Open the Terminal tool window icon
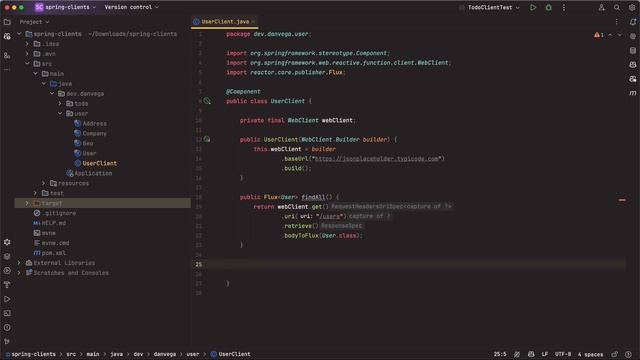This screenshot has height=360, width=640. click(7, 313)
